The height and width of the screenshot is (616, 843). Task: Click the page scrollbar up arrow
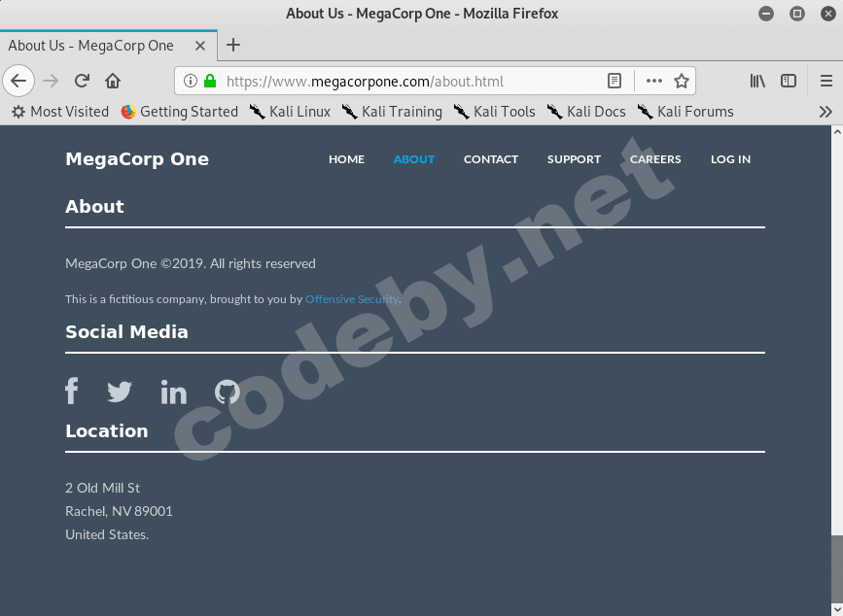pyautogui.click(x=837, y=131)
